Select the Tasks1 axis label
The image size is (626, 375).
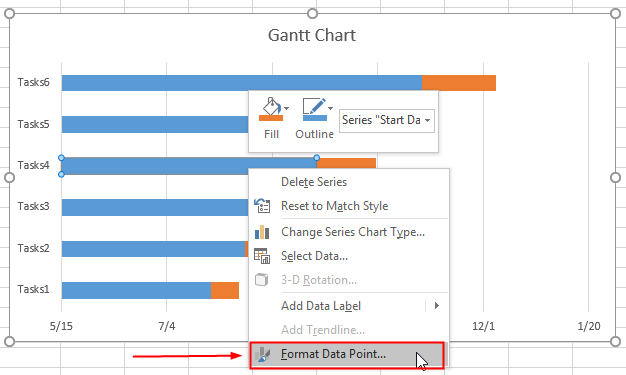pyautogui.click(x=34, y=289)
